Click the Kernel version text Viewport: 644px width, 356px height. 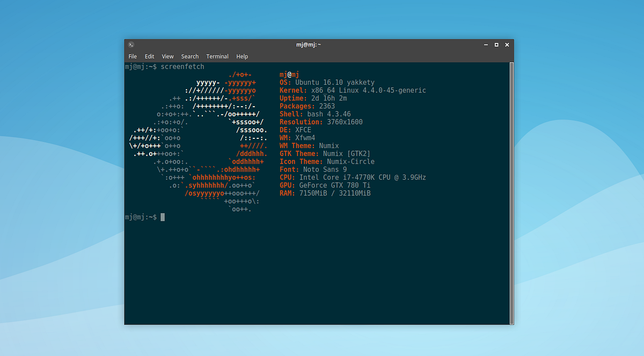(352, 90)
